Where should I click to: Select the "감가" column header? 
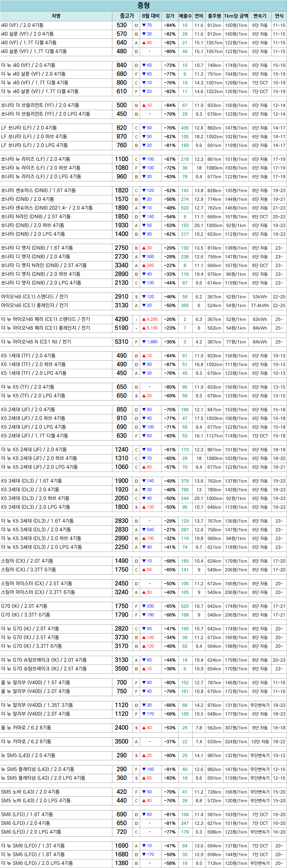coord(170,16)
